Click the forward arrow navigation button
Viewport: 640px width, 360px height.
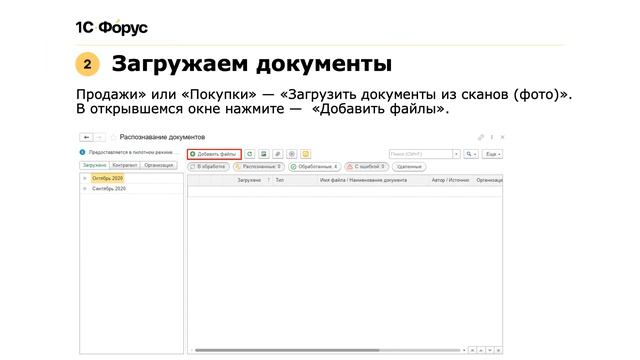(99, 137)
